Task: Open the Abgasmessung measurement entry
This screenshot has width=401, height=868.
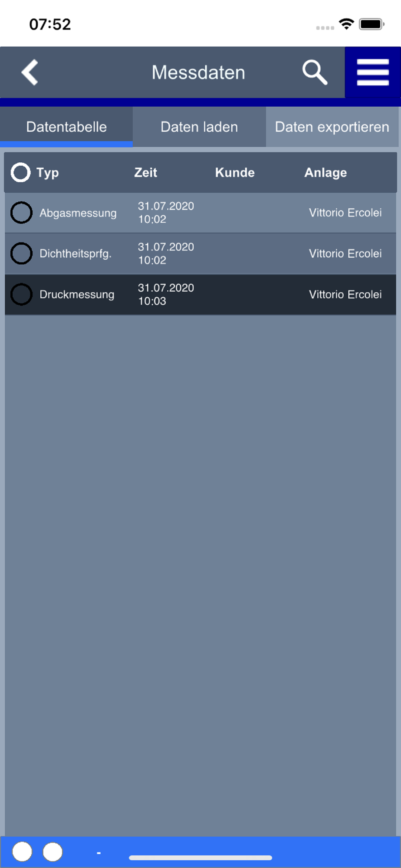Action: click(200, 213)
